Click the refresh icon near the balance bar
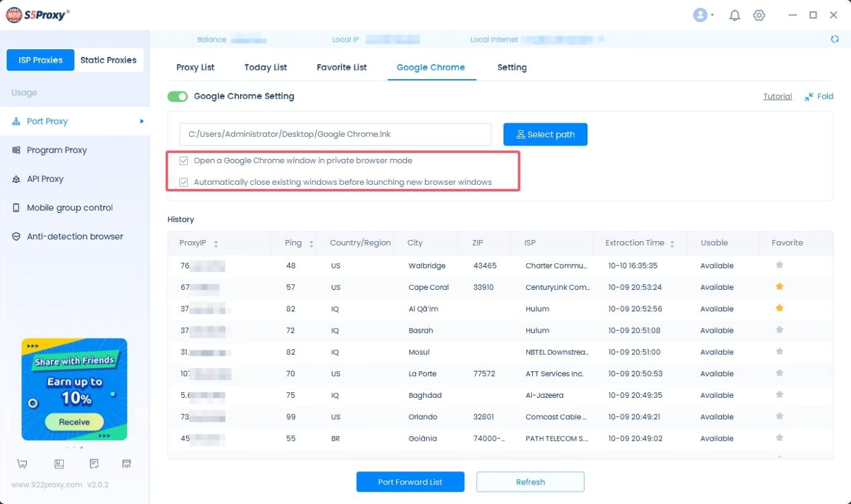Viewport: 851px width, 504px height. 835,38
